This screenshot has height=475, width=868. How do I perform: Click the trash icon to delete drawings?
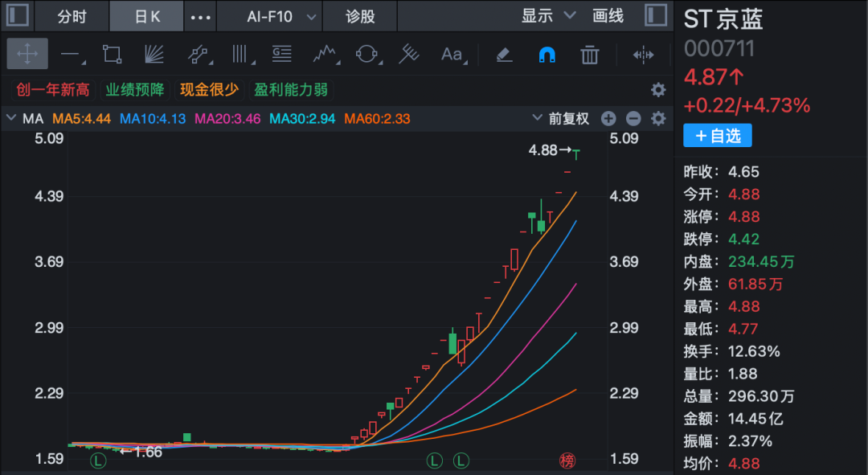coord(590,55)
